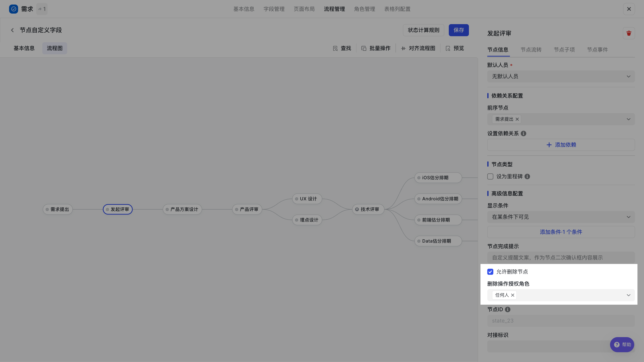The height and width of the screenshot is (362, 644).
Task: Select the UX 设计 node
Action: coord(307,199)
